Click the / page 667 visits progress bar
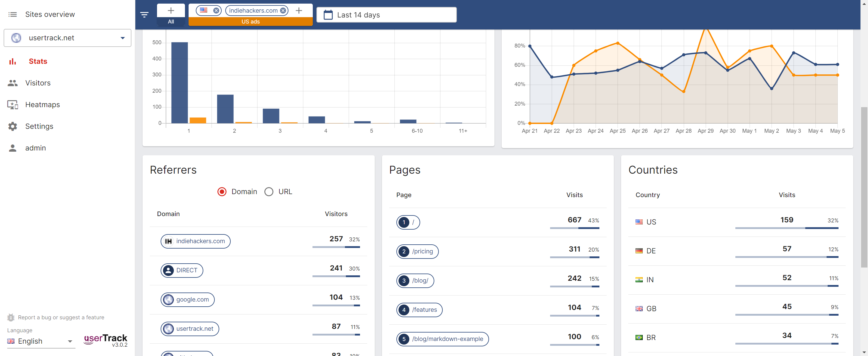Screen dimensions: 868x356 [574, 228]
